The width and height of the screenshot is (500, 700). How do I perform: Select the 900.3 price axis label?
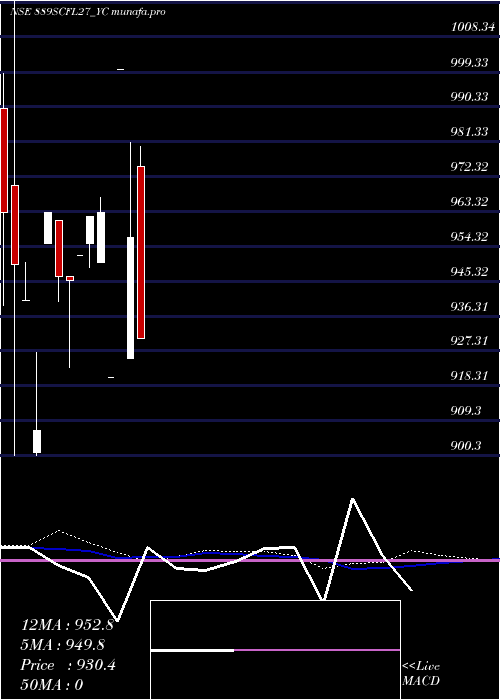(x=466, y=445)
